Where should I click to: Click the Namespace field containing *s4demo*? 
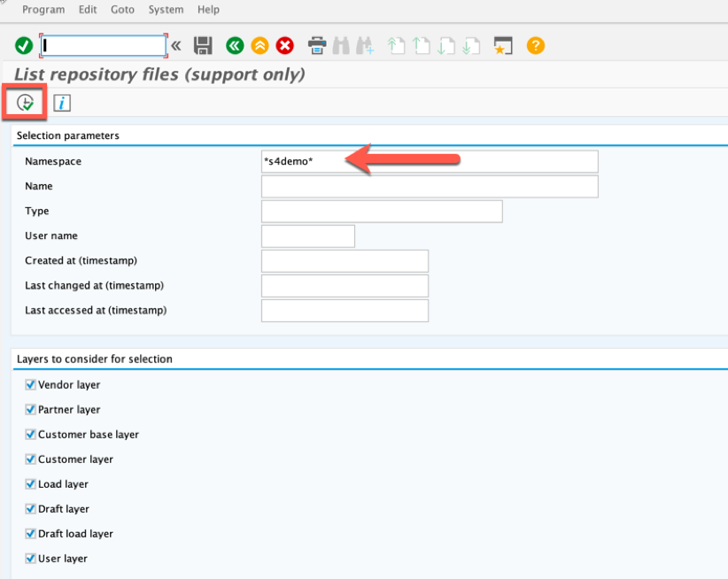430,161
